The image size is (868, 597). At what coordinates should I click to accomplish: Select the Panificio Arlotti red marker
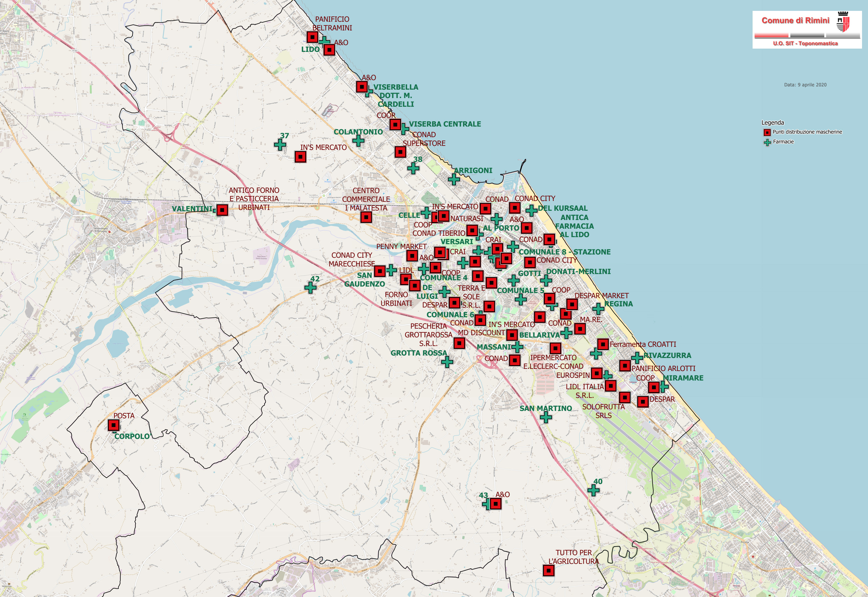coord(625,366)
